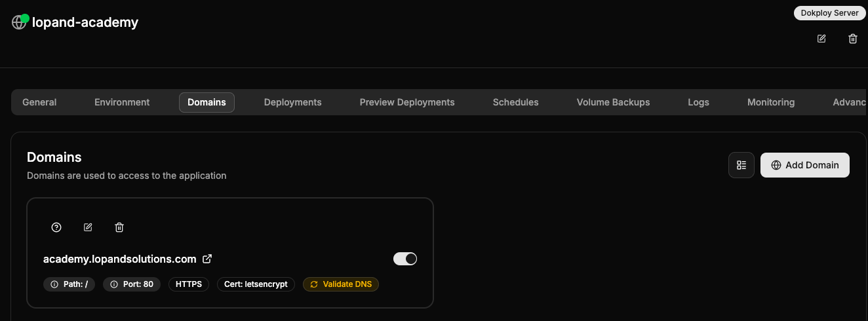The width and height of the screenshot is (868, 321).
Task: Delete the academy.lopandsolutions.com domain
Action: click(119, 227)
